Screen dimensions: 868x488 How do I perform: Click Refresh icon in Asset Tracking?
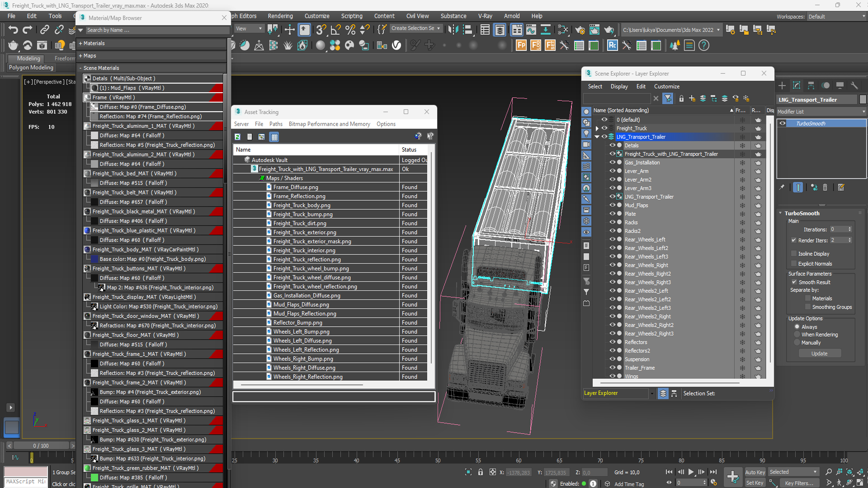tap(237, 136)
